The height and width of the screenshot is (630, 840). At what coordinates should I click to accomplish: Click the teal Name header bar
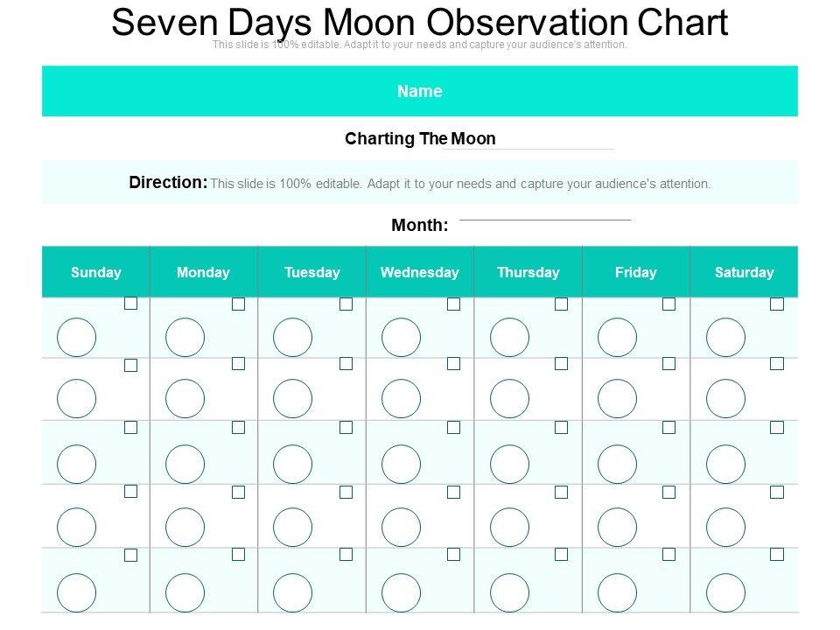[420, 91]
